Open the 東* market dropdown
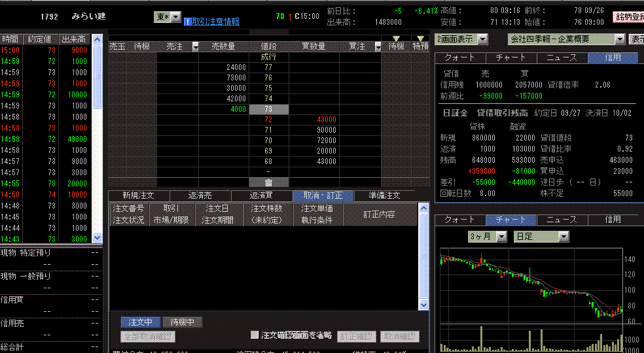The image size is (644, 353). pos(175,17)
